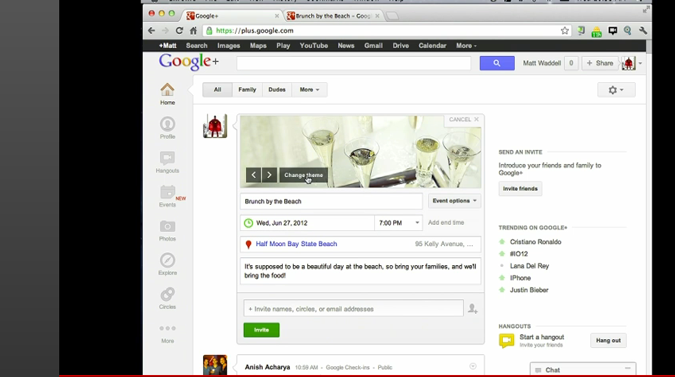Screen dimensions: 675x377
Task: Open Circles in the left sidebar
Action: 167,298
